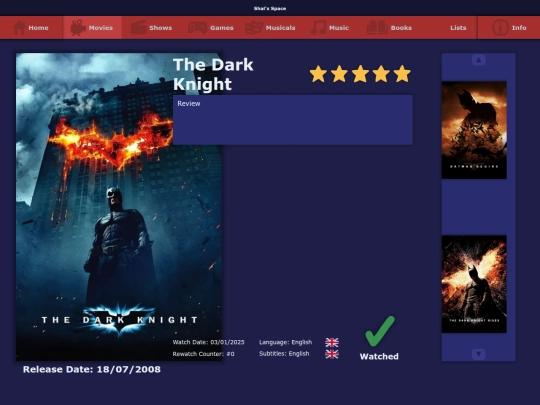The height and width of the screenshot is (405, 540).
Task: Open the Movies tab
Action: click(x=92, y=28)
